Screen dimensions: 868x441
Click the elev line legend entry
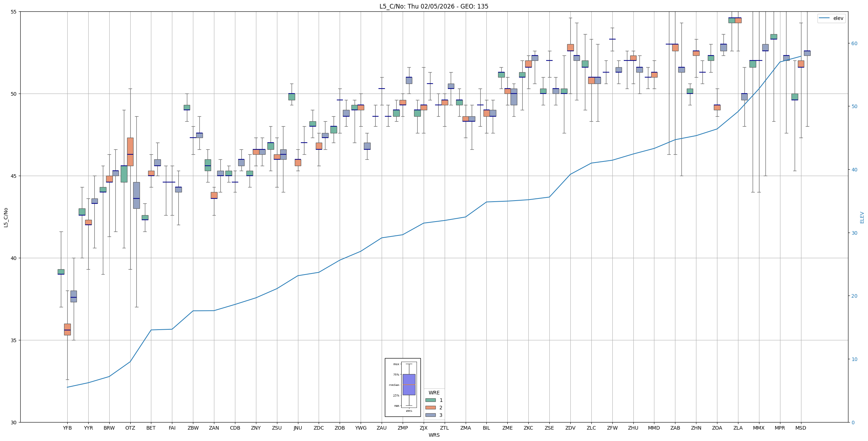[831, 18]
